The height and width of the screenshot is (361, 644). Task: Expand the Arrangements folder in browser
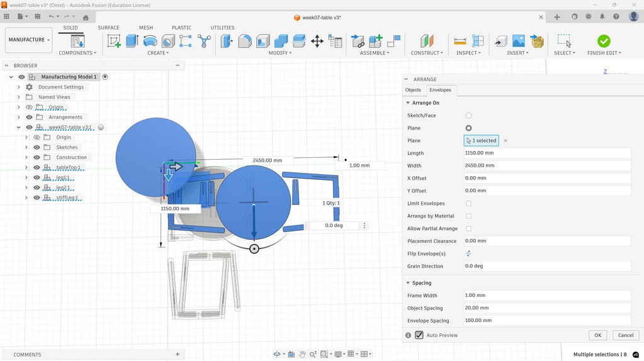tap(19, 117)
